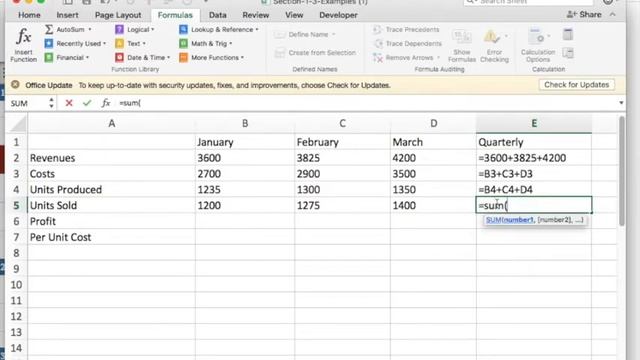Switch to the Data tab
The height and width of the screenshot is (360, 640).
(x=218, y=15)
